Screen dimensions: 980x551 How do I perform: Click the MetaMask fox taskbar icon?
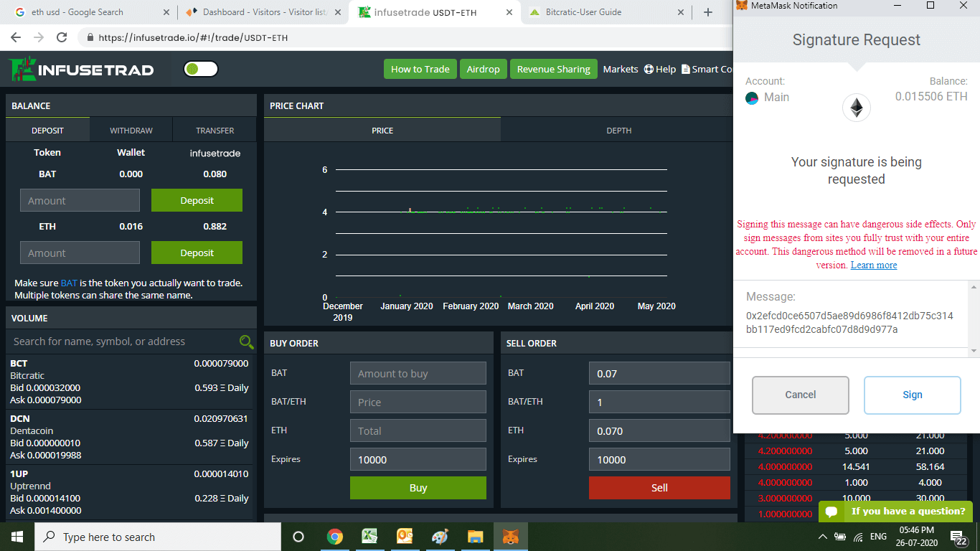click(511, 537)
